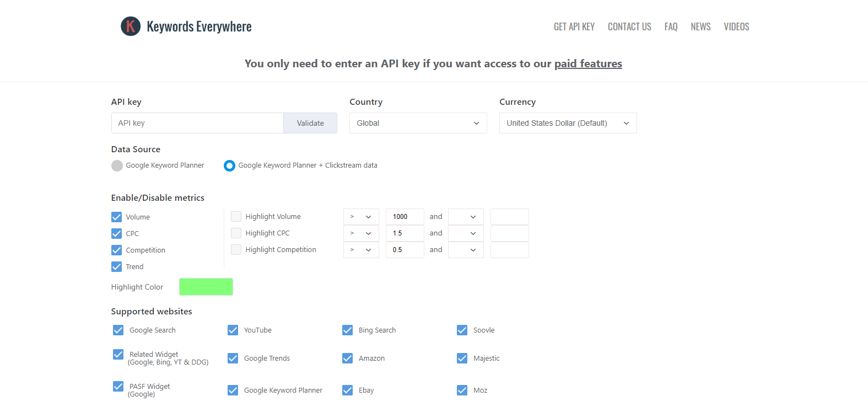868x412 pixels.
Task: Toggle the Moz website checkbox
Action: click(462, 390)
